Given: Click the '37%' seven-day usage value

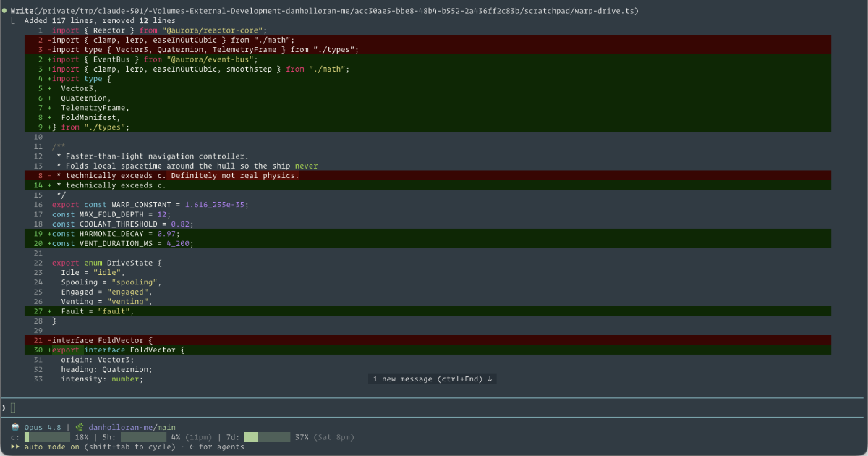Looking at the screenshot, I should [302, 437].
